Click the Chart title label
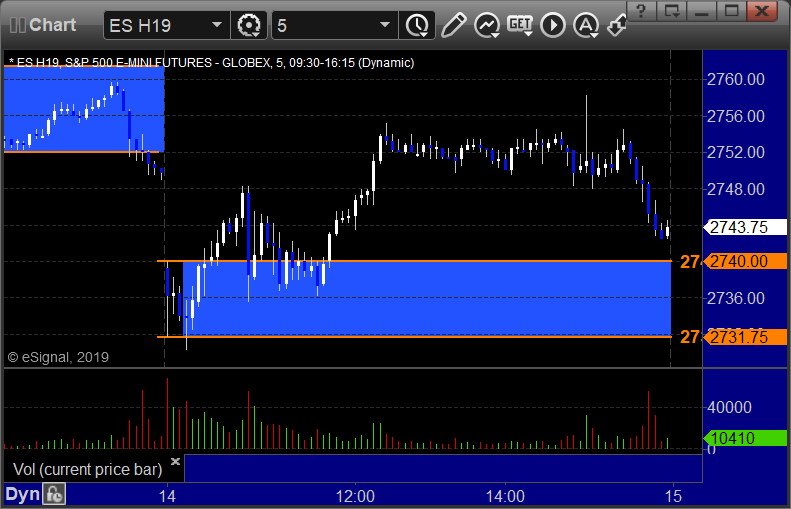This screenshot has height=509, width=791. pyautogui.click(x=52, y=25)
